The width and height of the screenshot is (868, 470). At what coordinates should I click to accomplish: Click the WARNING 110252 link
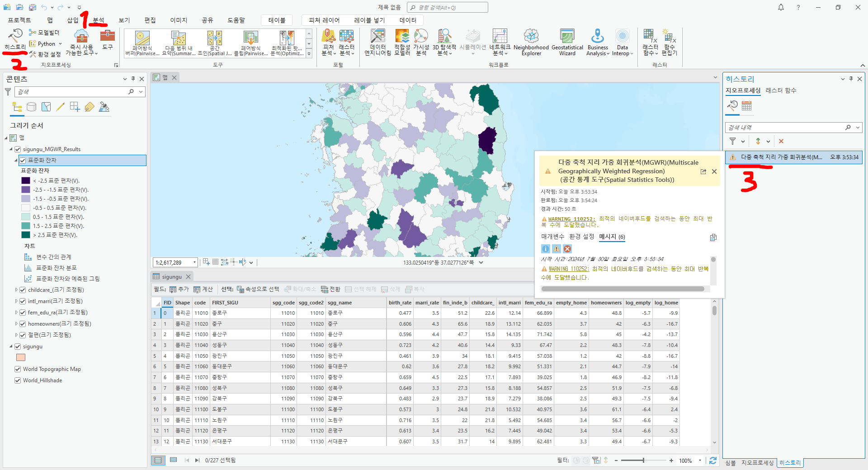point(571,219)
